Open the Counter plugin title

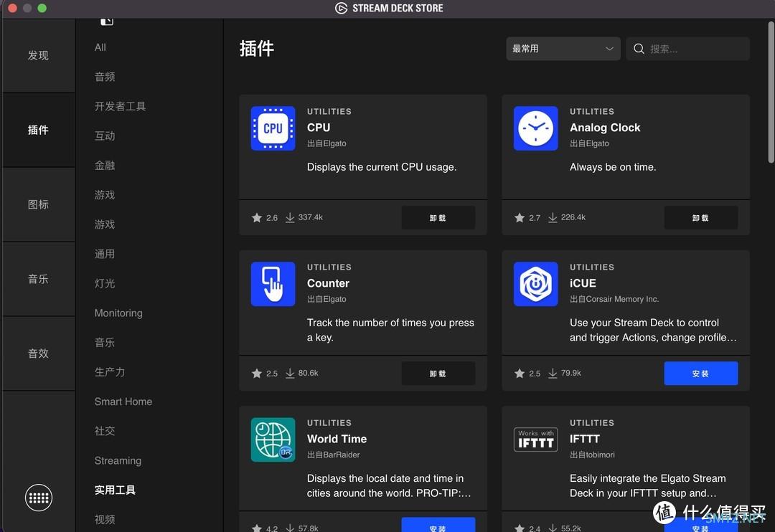tap(328, 283)
